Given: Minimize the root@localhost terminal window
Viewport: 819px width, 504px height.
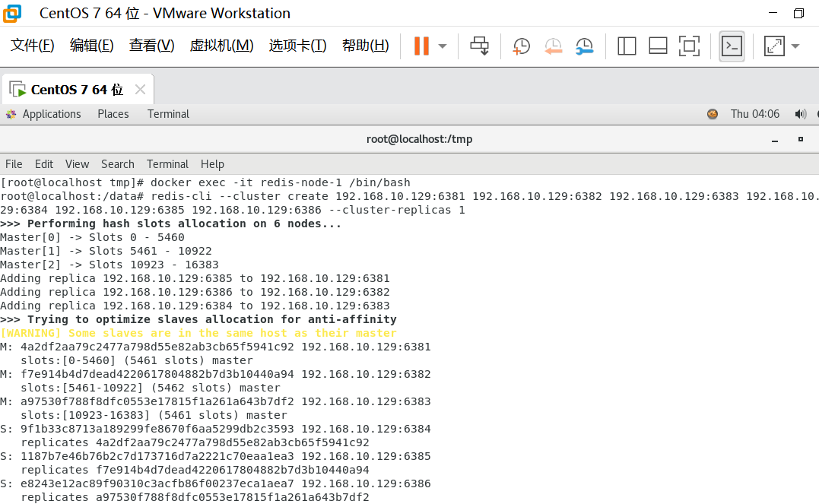Looking at the screenshot, I should 775,140.
